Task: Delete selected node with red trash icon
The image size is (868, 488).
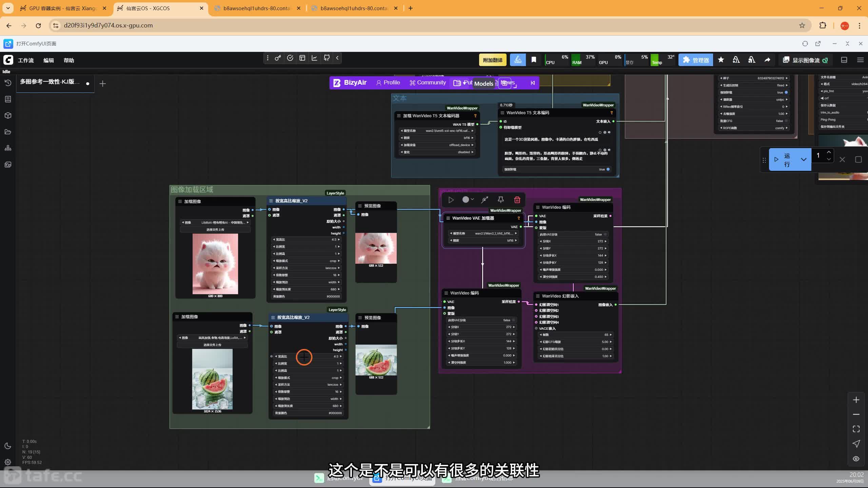Action: (x=517, y=200)
